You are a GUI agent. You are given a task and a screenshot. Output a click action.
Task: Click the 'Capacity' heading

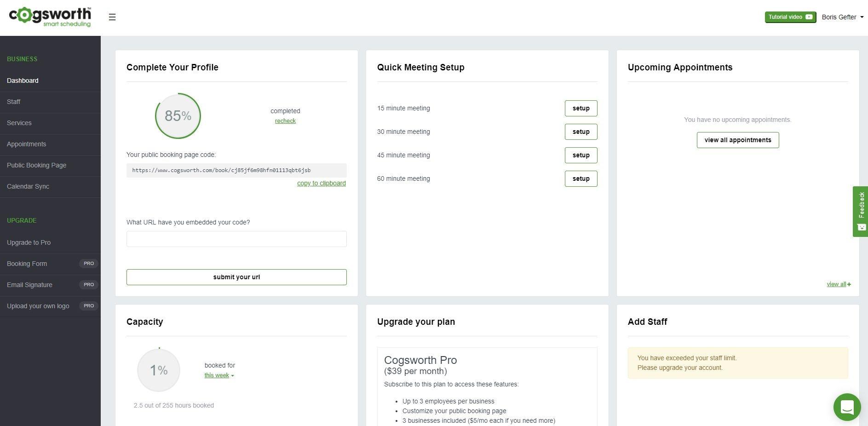click(145, 322)
